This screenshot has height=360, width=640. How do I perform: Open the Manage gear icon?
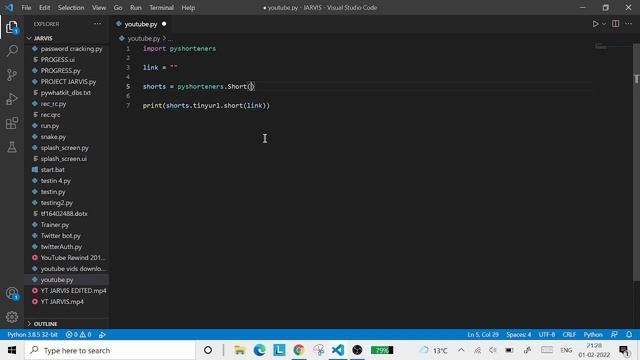12,317
